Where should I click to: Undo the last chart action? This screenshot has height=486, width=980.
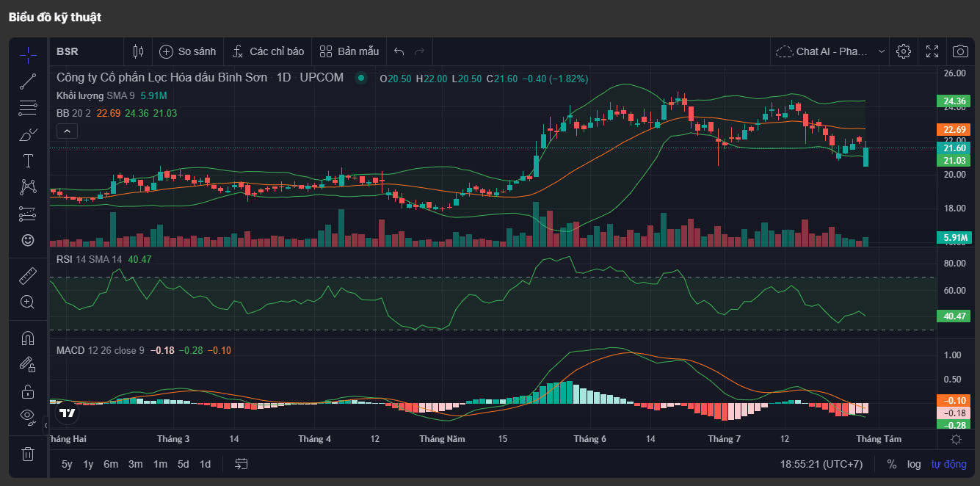pyautogui.click(x=399, y=51)
